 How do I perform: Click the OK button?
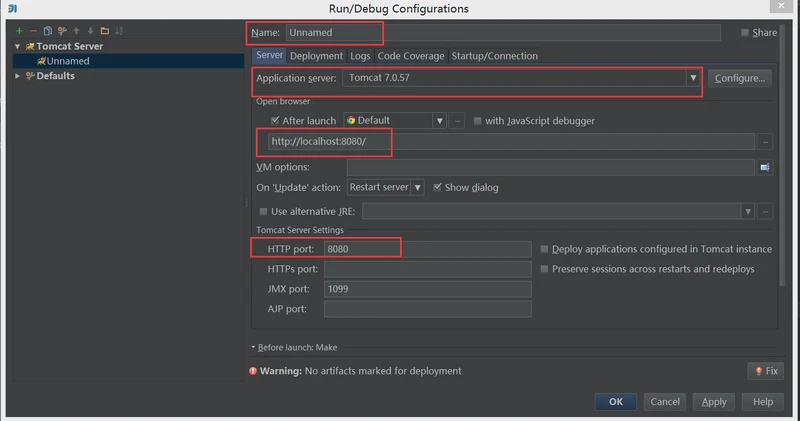click(x=616, y=402)
